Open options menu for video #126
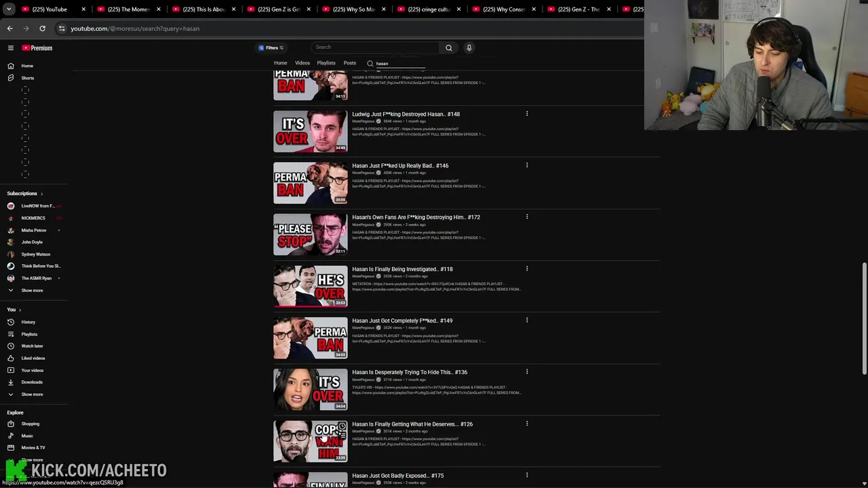 [x=527, y=424]
